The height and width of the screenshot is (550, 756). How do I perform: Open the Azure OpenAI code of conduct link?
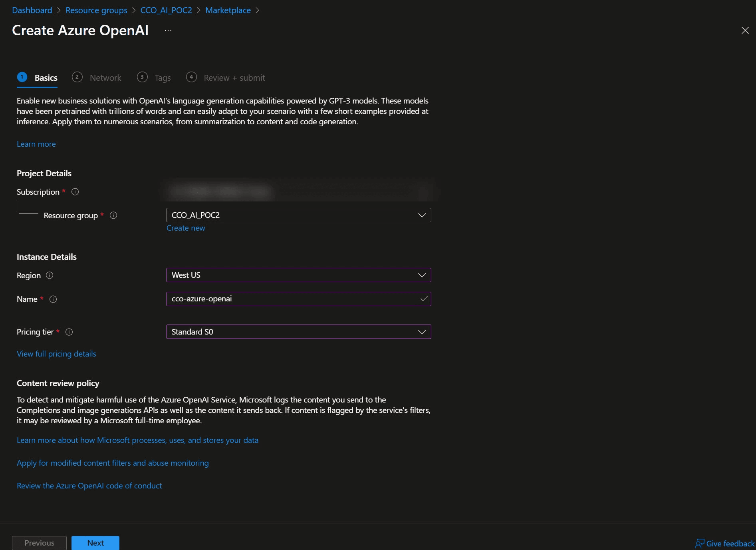(x=89, y=486)
